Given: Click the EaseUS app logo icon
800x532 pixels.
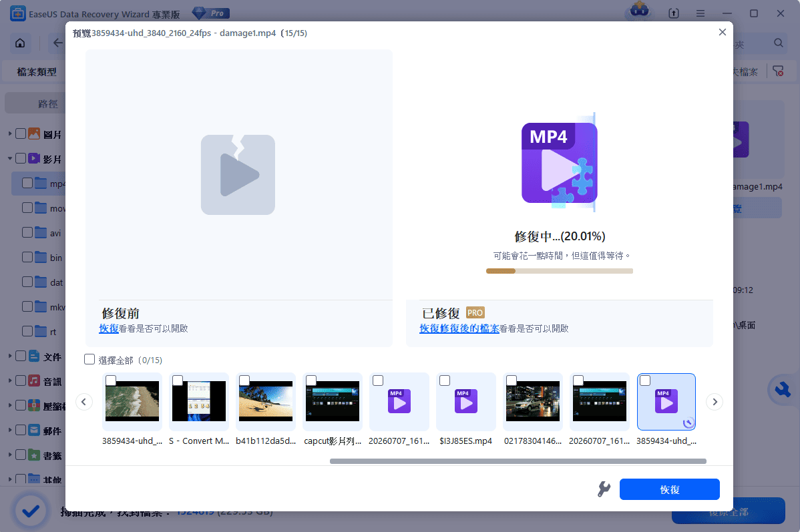Looking at the screenshot, I should pos(18,14).
